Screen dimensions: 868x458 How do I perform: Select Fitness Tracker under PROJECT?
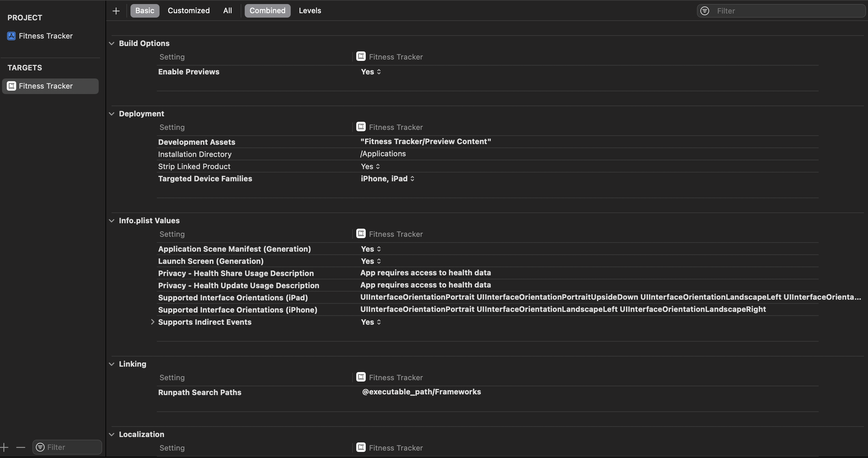click(46, 36)
